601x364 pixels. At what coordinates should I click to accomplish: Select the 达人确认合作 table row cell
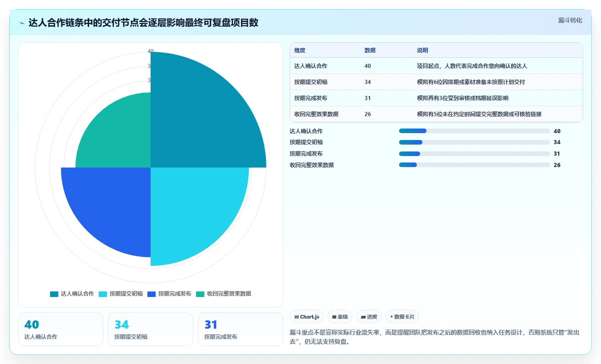311,66
